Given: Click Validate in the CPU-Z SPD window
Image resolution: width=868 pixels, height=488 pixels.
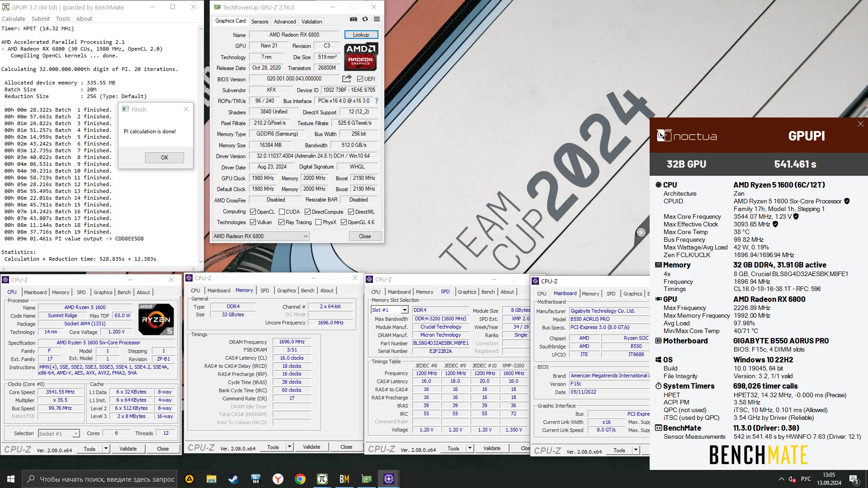Looking at the screenshot, I should click(x=492, y=448).
